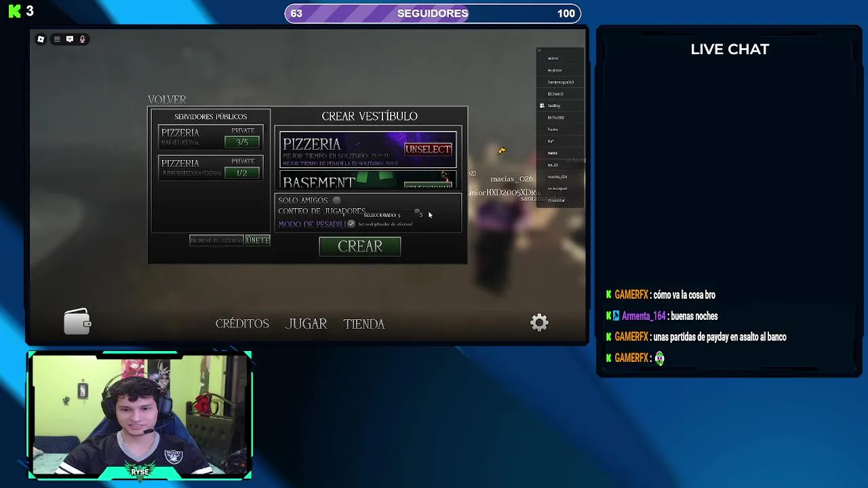Select player SadBoy in player list

560,106
